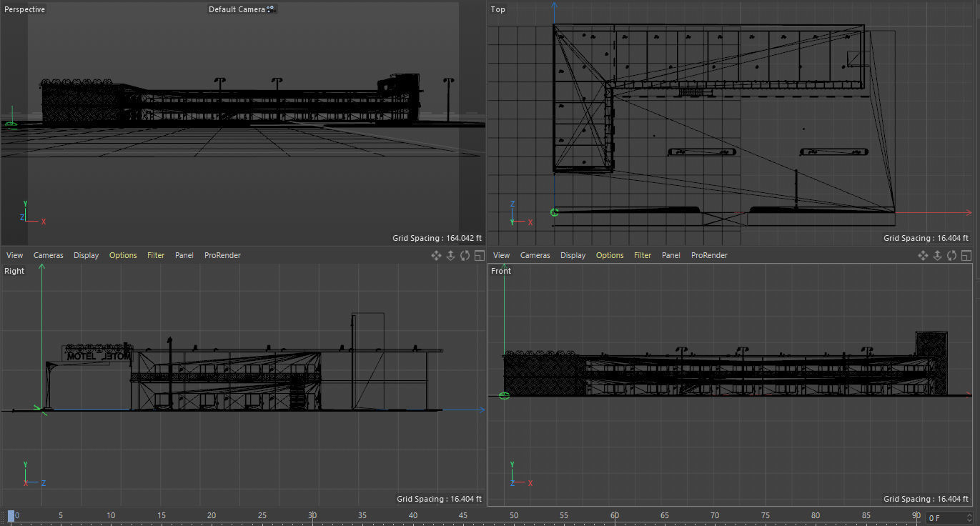
Task: Click the Grid Spacing readout in Right view
Action: pyautogui.click(x=439, y=499)
